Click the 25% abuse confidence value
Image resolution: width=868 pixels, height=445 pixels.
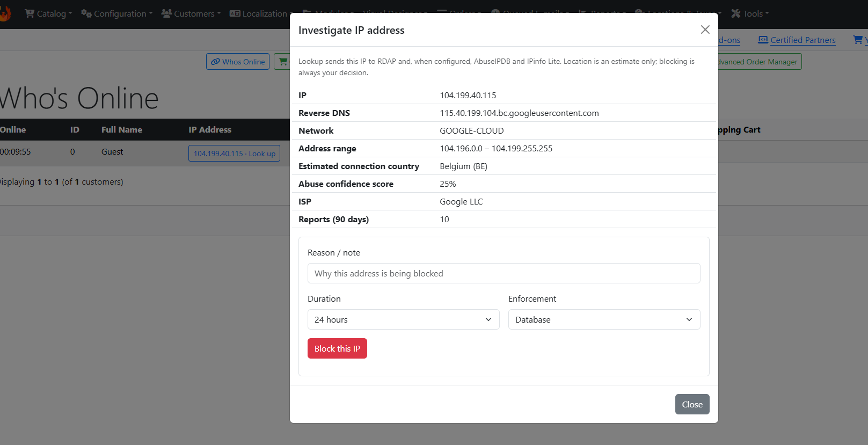(x=448, y=184)
